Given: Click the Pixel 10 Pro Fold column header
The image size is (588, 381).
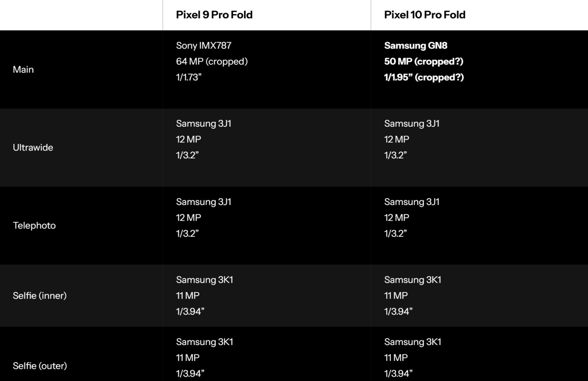Looking at the screenshot, I should click(x=425, y=15).
